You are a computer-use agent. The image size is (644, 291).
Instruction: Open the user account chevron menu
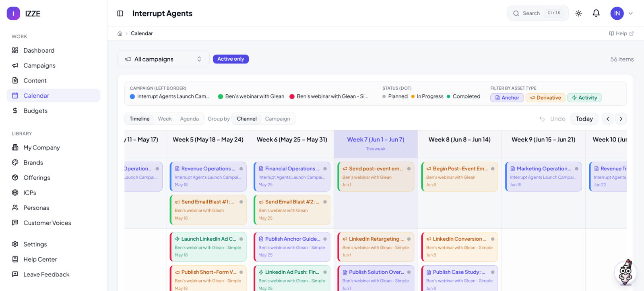(x=631, y=13)
